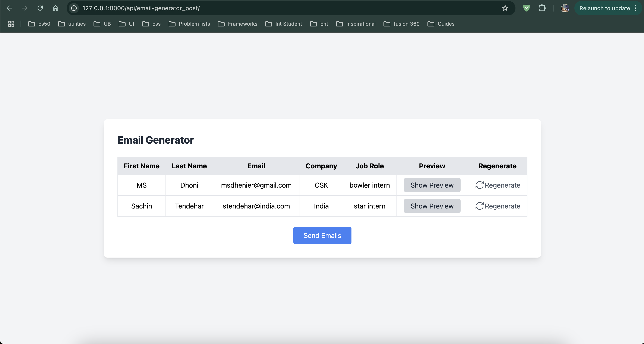Open the cs50 bookmarks folder

click(x=39, y=24)
